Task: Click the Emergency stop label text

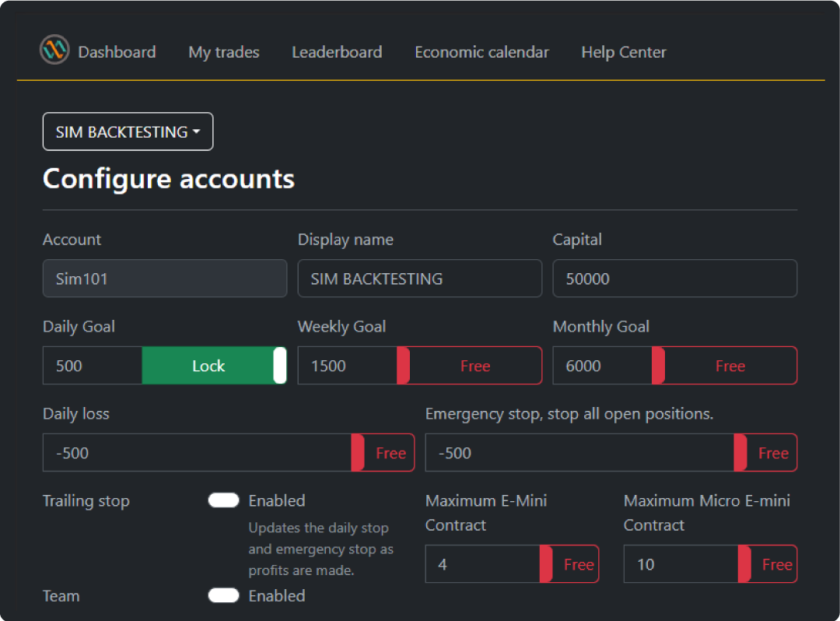Action: 569,414
